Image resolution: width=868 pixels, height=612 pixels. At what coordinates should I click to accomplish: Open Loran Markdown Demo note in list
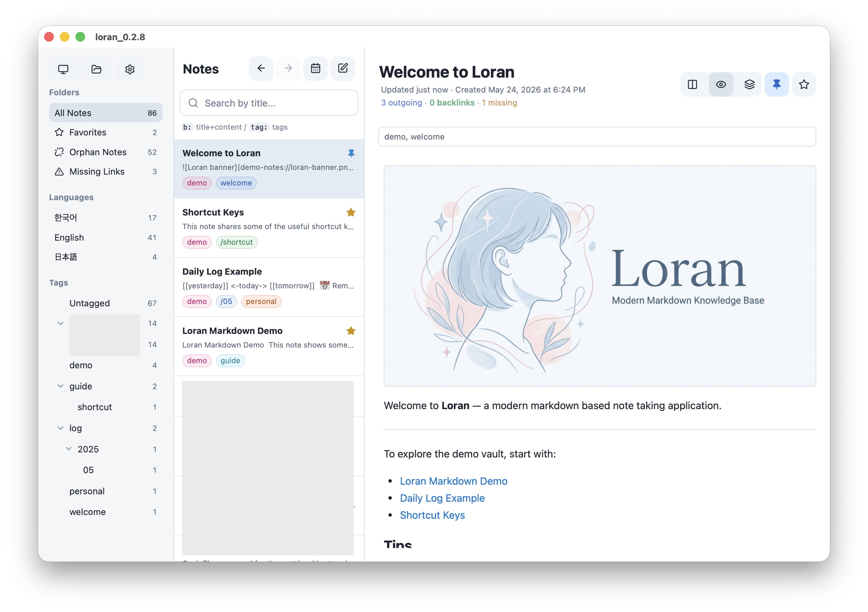click(x=269, y=347)
